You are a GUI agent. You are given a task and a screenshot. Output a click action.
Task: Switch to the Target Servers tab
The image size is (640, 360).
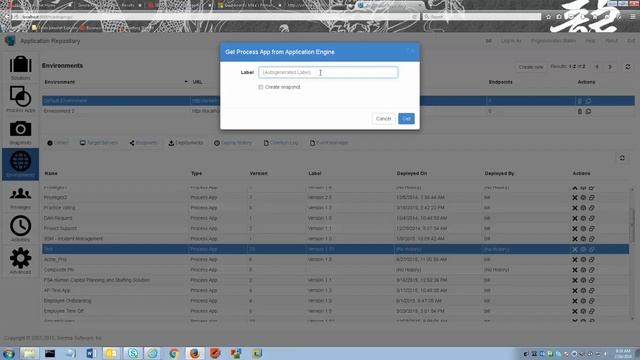click(x=99, y=143)
